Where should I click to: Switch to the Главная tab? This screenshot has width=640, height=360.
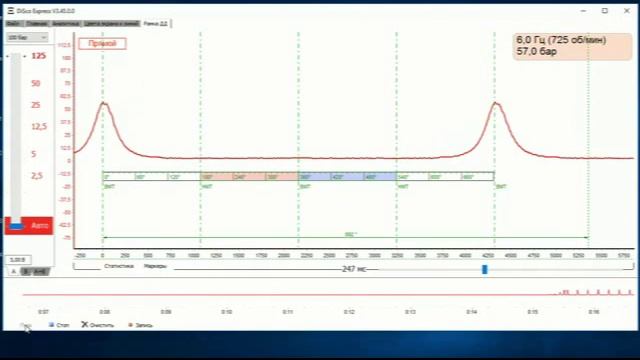(x=36, y=24)
